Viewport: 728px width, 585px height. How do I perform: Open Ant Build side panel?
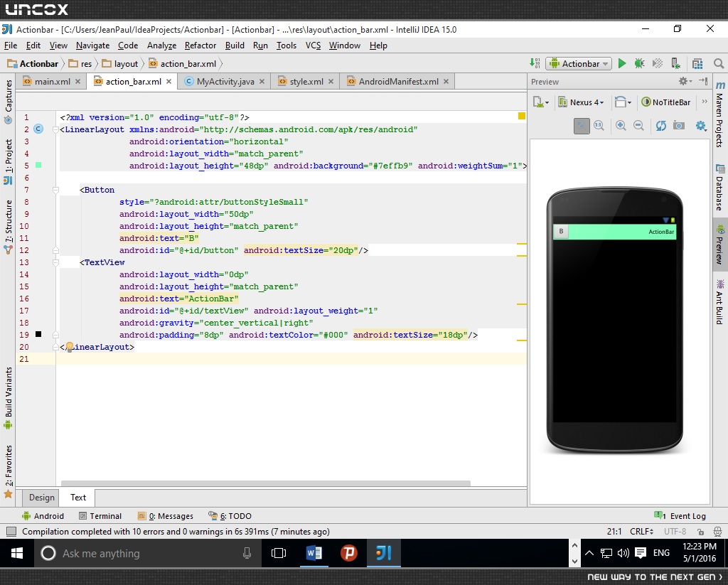coord(719,302)
